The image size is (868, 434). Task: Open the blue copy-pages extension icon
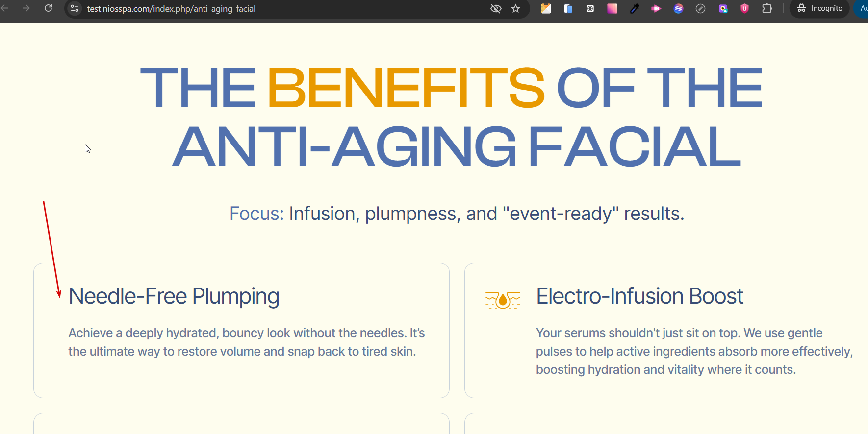pos(568,8)
